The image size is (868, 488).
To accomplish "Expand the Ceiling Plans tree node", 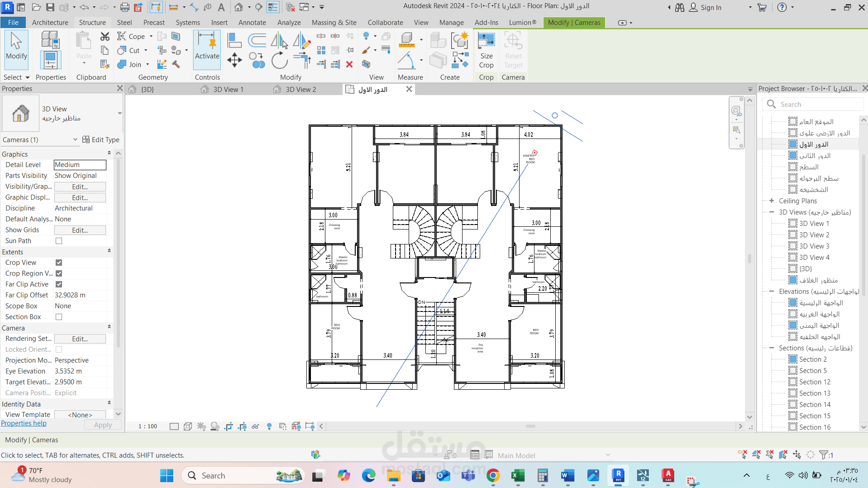I will 772,201.
